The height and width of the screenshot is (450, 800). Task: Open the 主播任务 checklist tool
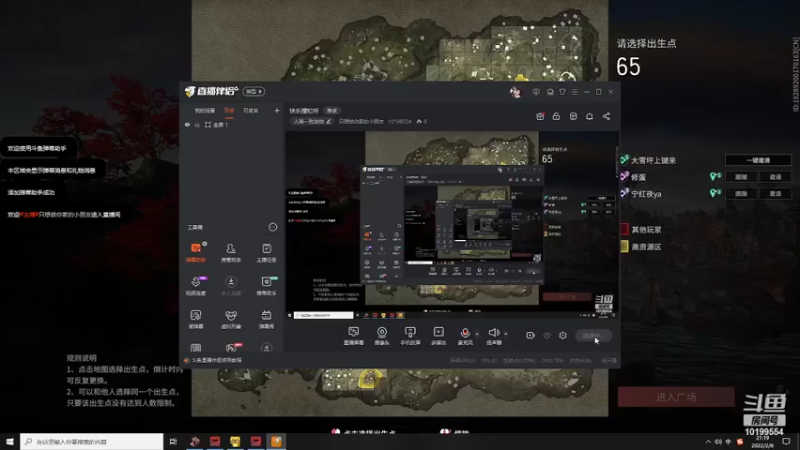click(x=266, y=252)
